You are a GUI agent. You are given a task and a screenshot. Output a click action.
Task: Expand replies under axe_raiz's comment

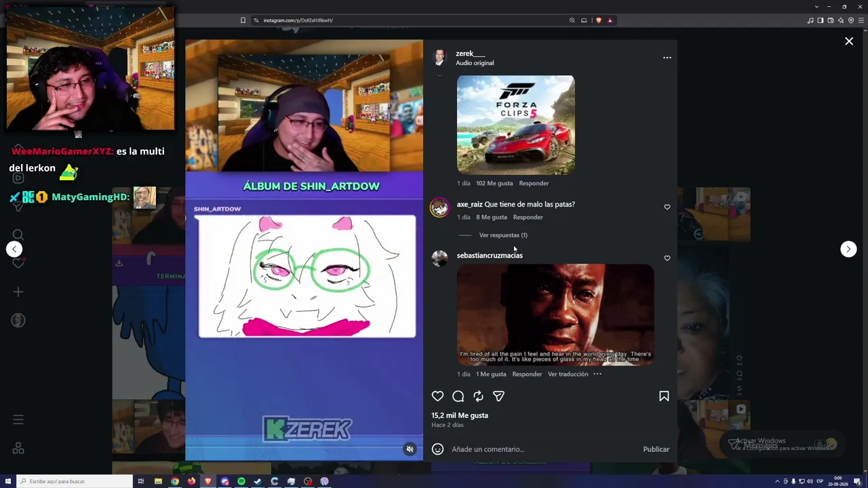(503, 235)
